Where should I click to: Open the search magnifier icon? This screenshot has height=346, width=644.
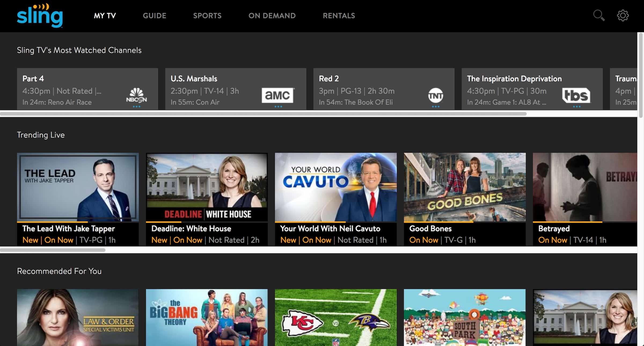[599, 16]
